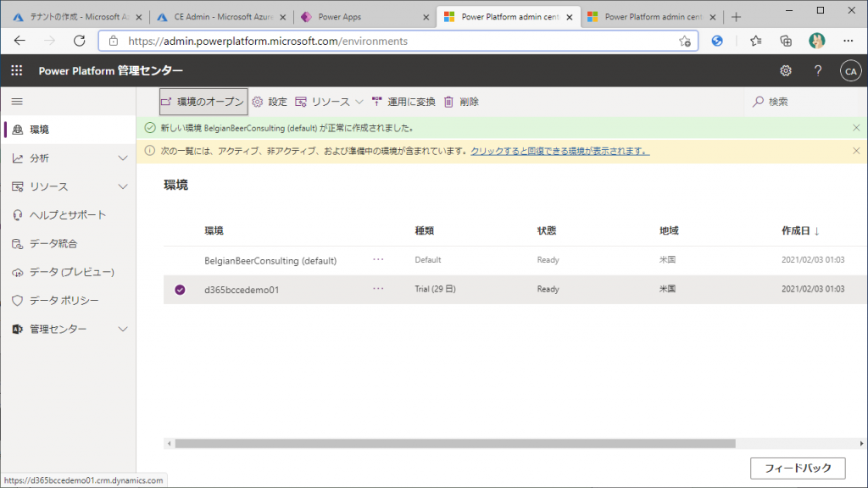The width and height of the screenshot is (868, 488).
Task: Click the Default type cell
Action: (x=428, y=259)
